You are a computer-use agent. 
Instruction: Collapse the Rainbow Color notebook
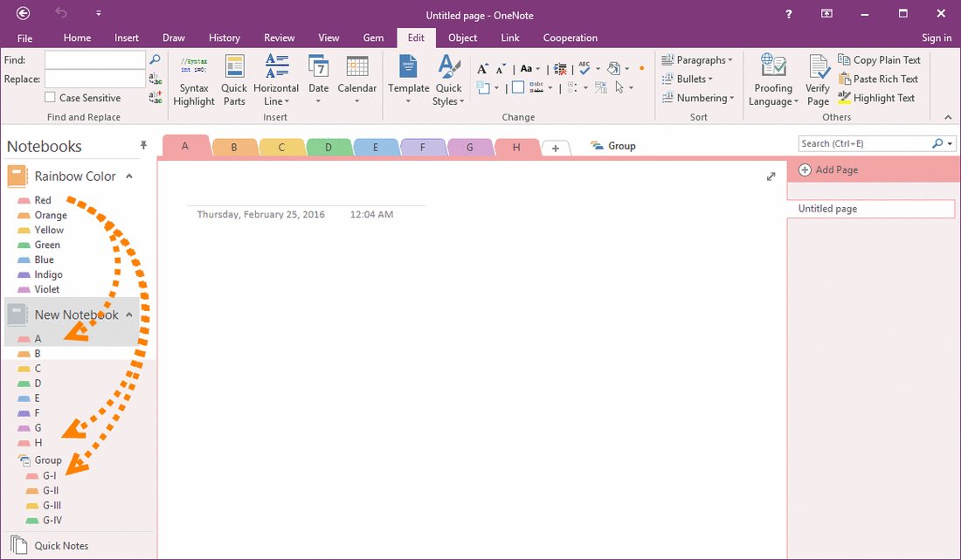(x=129, y=176)
